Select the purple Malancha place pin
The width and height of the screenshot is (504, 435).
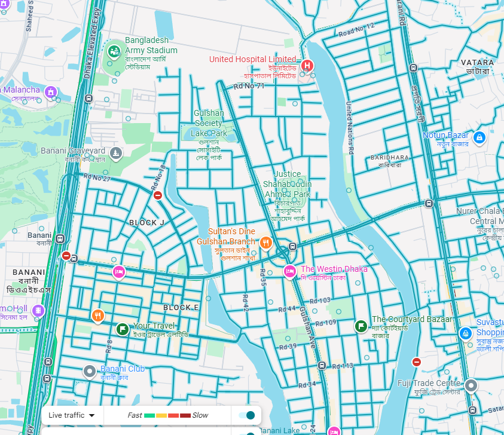50,93
